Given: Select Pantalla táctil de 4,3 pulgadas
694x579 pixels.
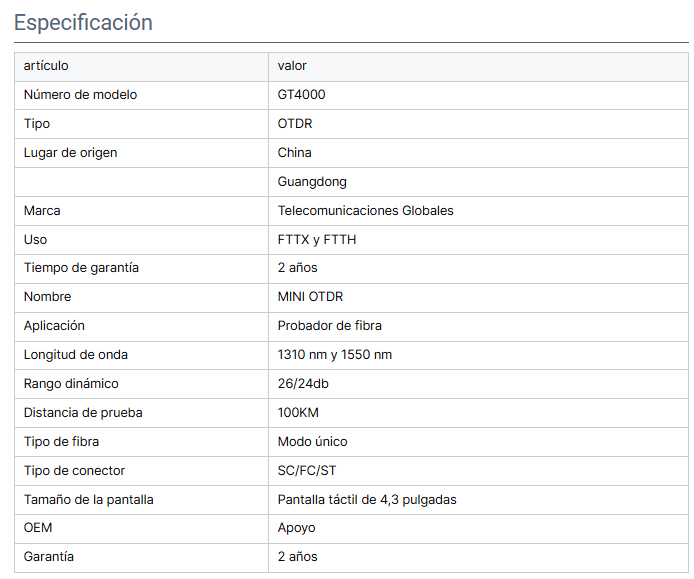Looking at the screenshot, I should 367,500.
